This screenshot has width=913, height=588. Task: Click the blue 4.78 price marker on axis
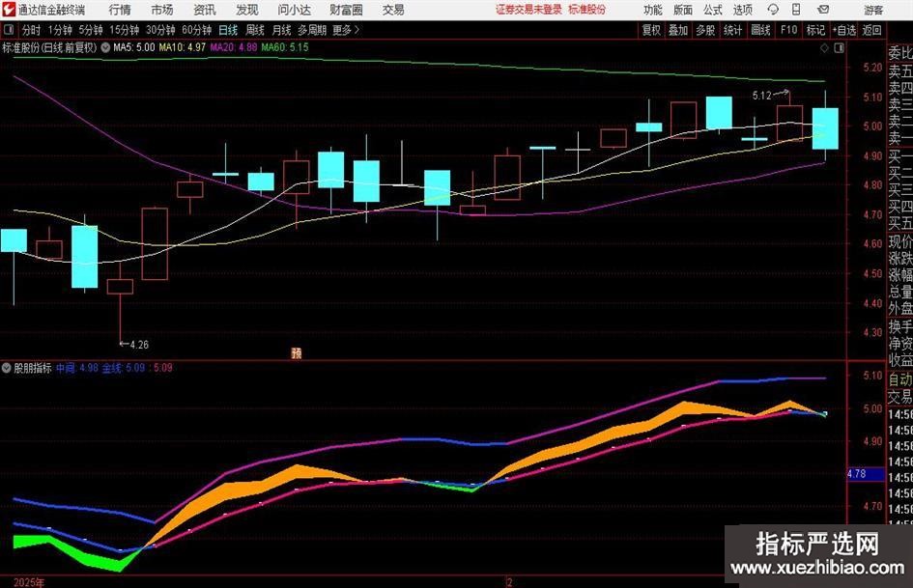866,474
